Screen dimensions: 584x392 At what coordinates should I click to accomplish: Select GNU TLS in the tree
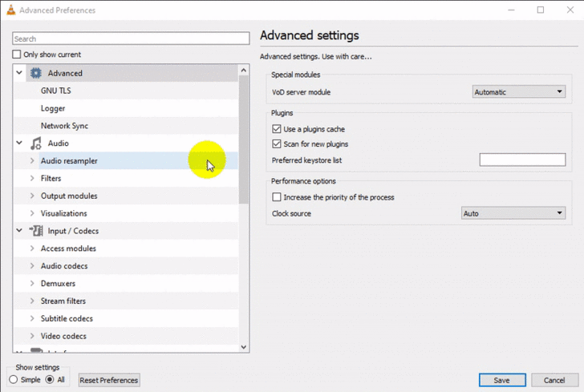tap(56, 91)
